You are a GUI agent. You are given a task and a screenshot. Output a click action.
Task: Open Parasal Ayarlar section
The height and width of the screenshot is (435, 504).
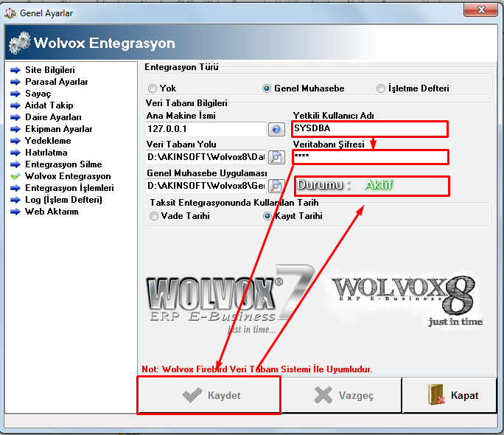tap(57, 82)
